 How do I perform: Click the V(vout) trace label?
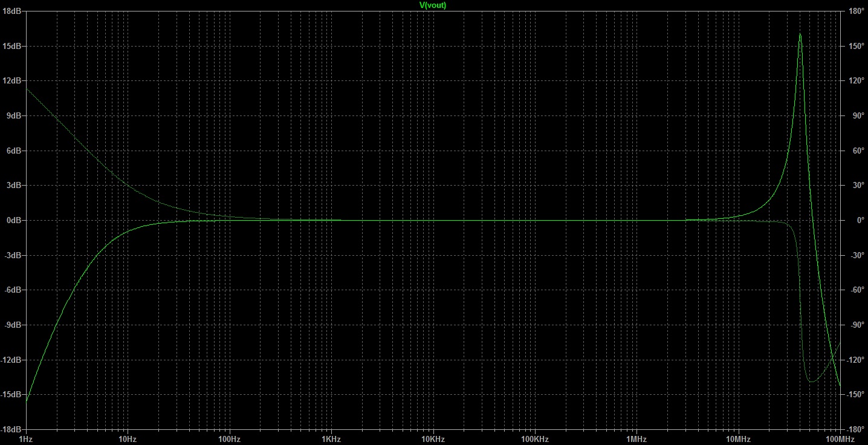point(433,5)
